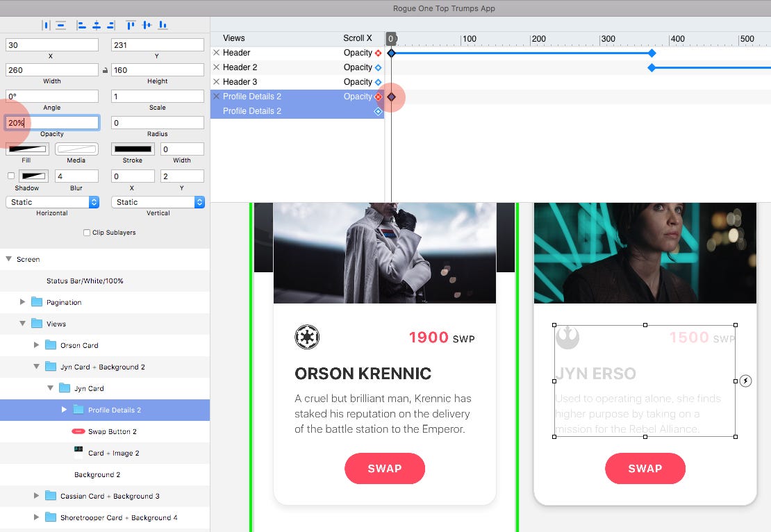
Task: Remove the Header opacity animation row
Action: [x=216, y=53]
